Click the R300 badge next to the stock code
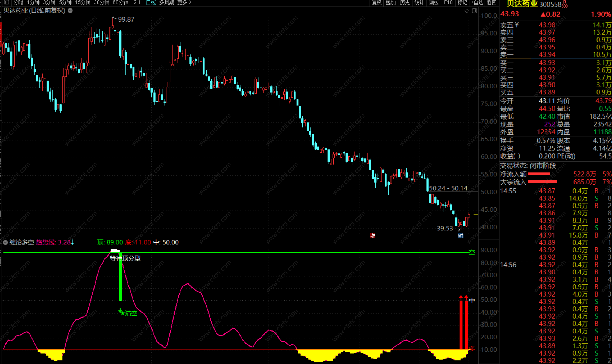Image resolution: width=612 pixels, height=364 pixels. tap(565, 4)
